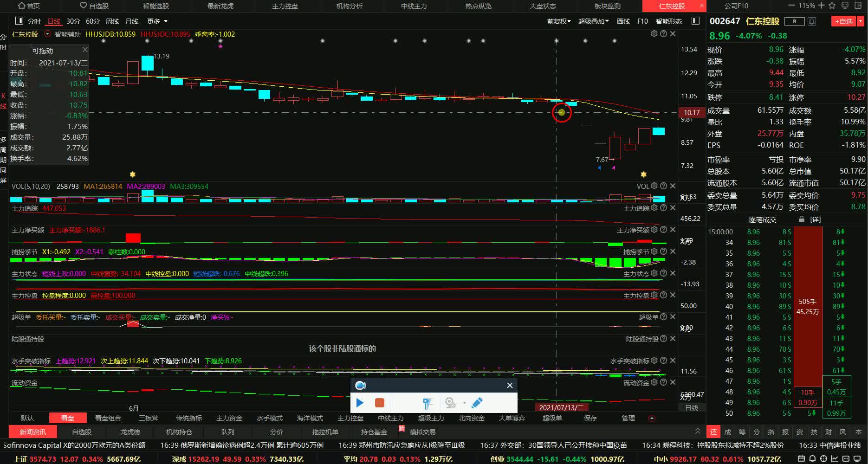Stop recording with the orange square button
The image size is (868, 464).
379,403
